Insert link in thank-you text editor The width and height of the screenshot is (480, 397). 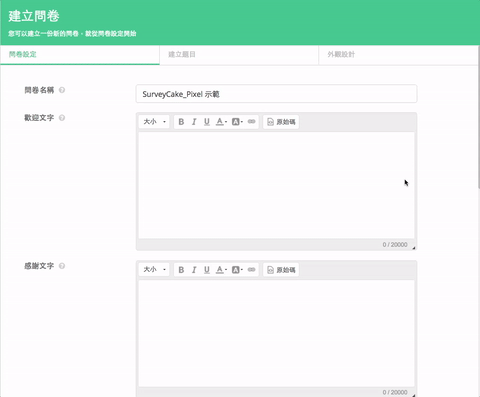pos(252,270)
